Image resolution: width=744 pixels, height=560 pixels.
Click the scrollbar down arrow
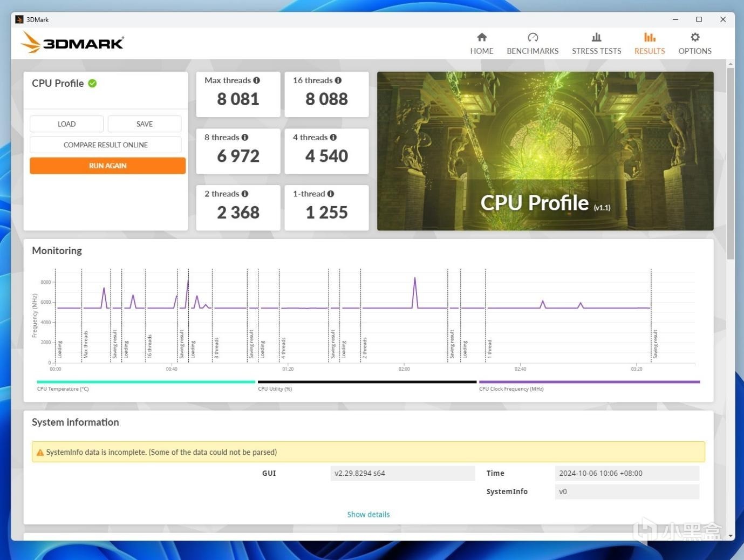pos(731,536)
